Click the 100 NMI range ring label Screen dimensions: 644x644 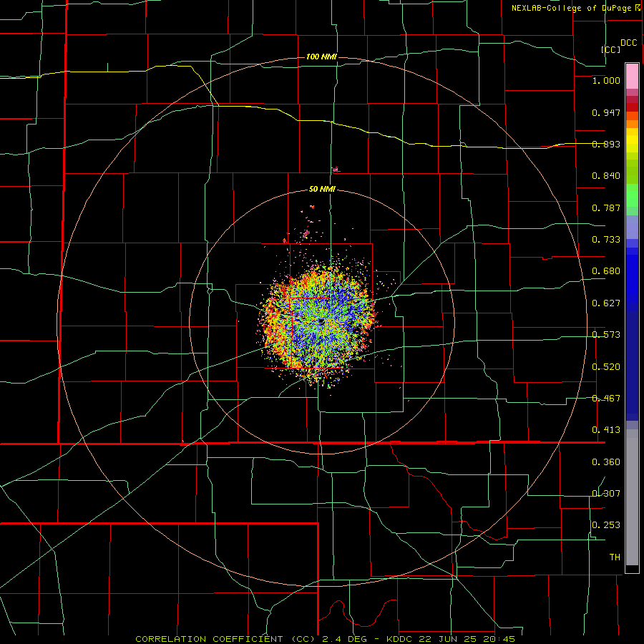click(x=321, y=57)
